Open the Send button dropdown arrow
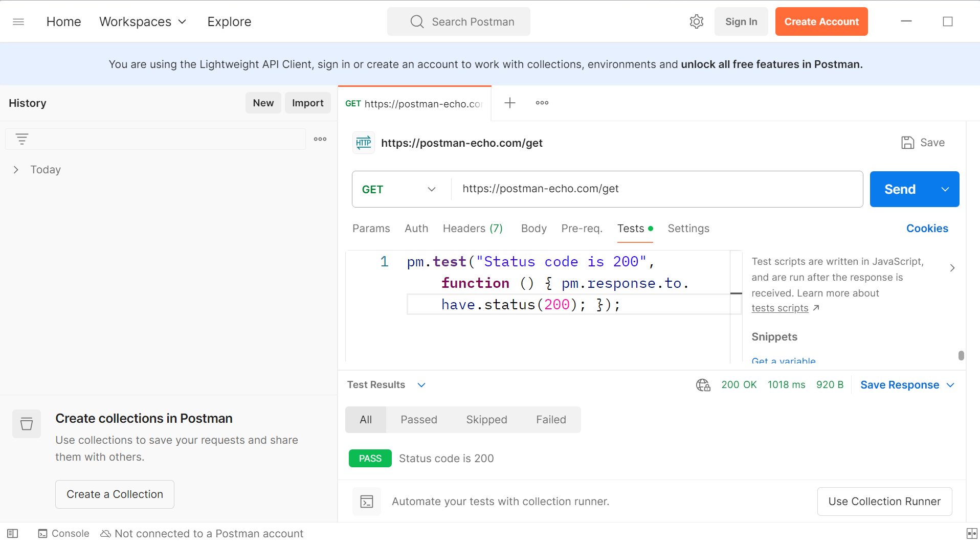 pyautogui.click(x=945, y=189)
